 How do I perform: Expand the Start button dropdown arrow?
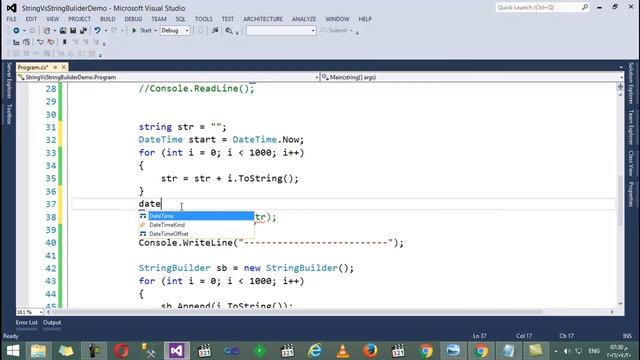155,31
